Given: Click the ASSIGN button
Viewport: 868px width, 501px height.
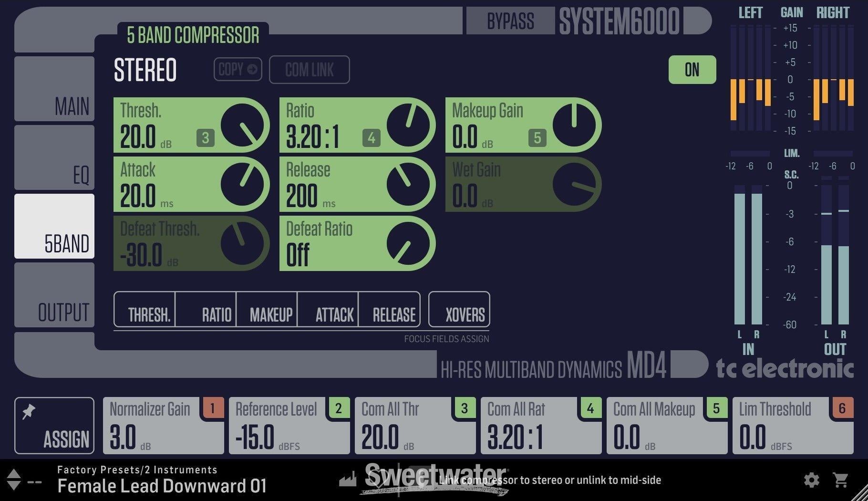Looking at the screenshot, I should pos(54,426).
